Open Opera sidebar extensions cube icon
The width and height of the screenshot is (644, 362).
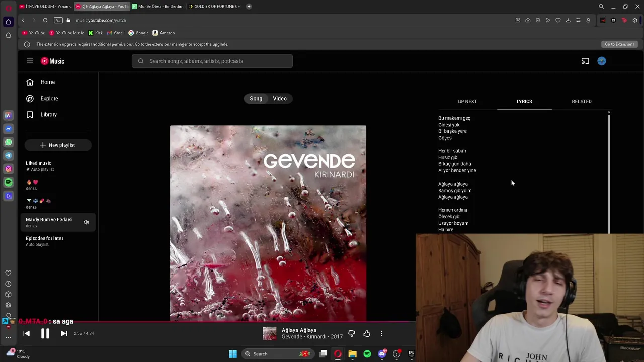coord(8,294)
